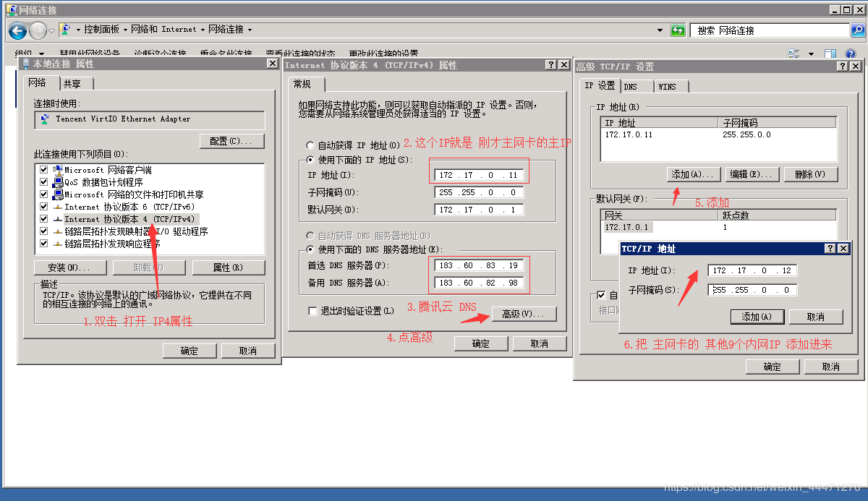Image resolution: width=868 pixels, height=501 pixels.
Task: Toggle Microsoft 网络的文件和打印机共享 checkbox
Action: click(x=44, y=194)
